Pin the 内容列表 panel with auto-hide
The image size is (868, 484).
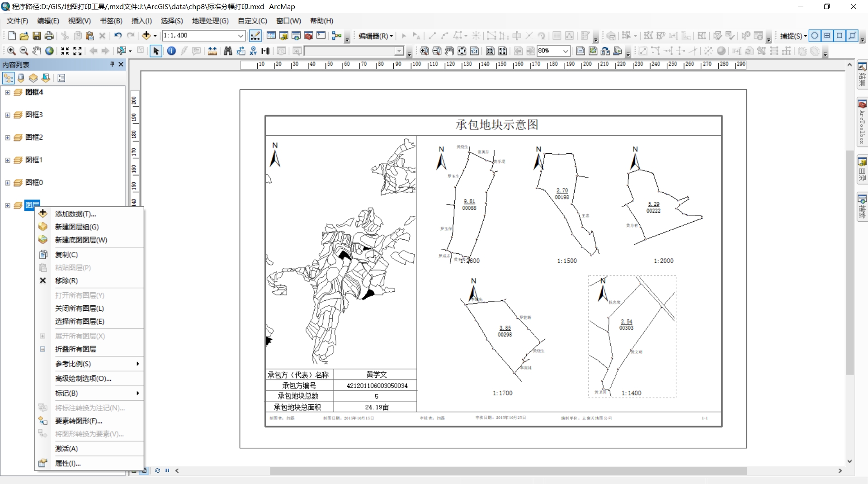coord(112,65)
